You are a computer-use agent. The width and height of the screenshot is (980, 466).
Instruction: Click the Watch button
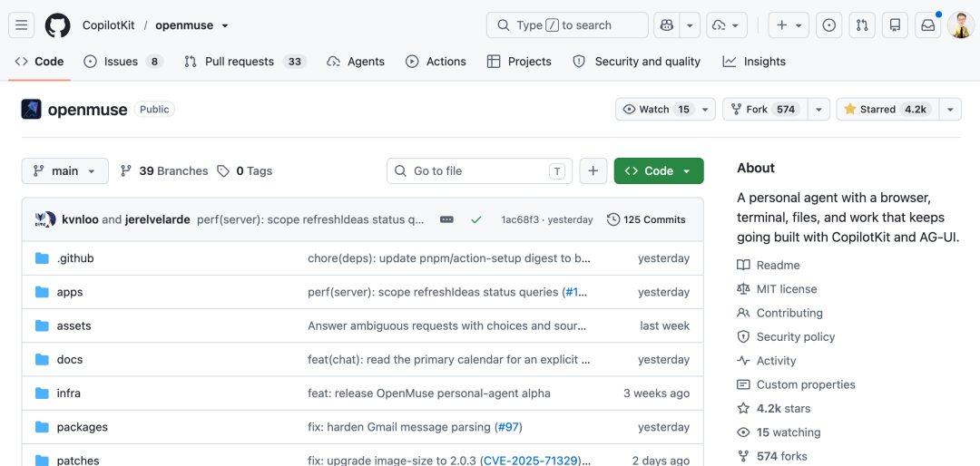(656, 110)
